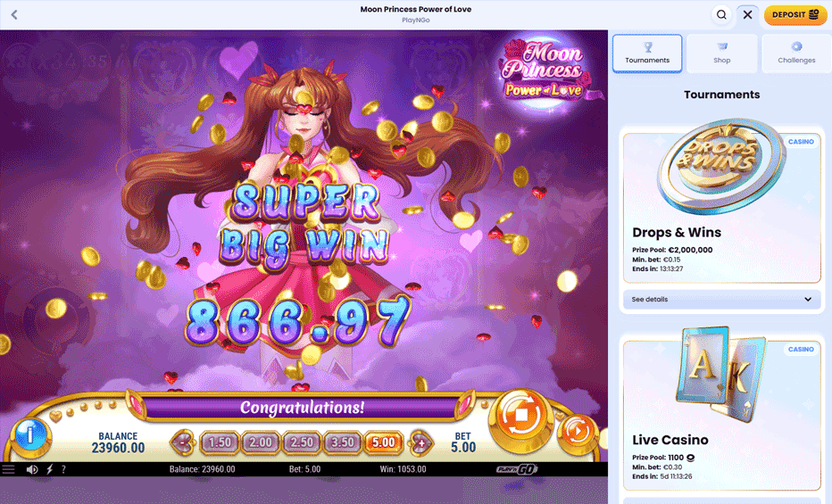Click the Min. bet: €0.30 text
832x504 pixels.
[657, 467]
